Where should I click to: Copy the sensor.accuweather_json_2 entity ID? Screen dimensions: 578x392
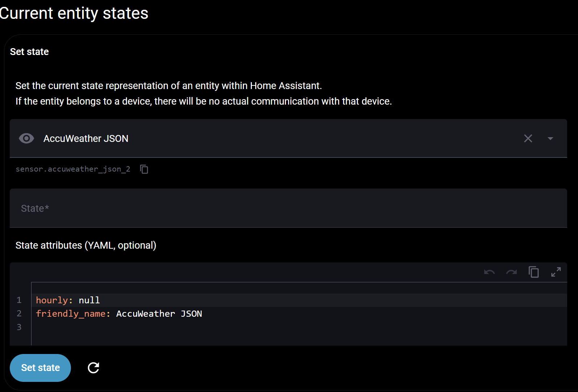[x=144, y=169]
